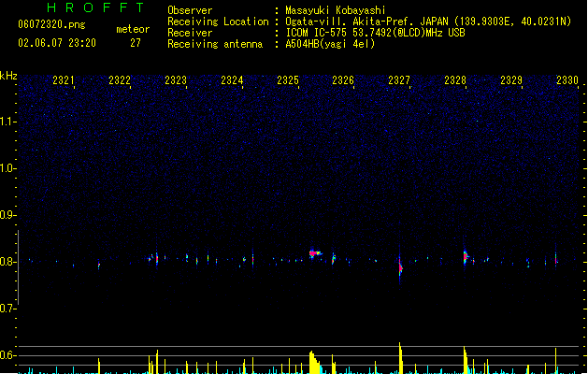Screen dimensions: 588x374
Task: Click the HROFFT title text
Action: coord(96,7)
